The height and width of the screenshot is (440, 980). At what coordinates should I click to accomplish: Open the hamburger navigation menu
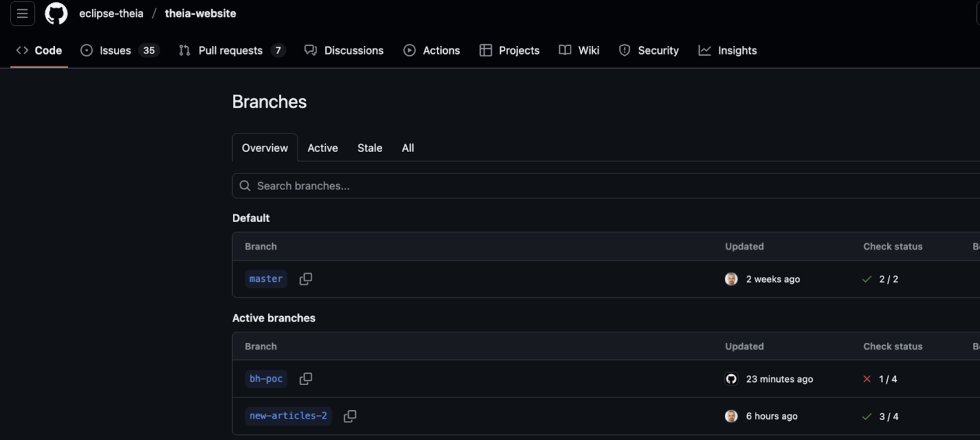click(22, 13)
